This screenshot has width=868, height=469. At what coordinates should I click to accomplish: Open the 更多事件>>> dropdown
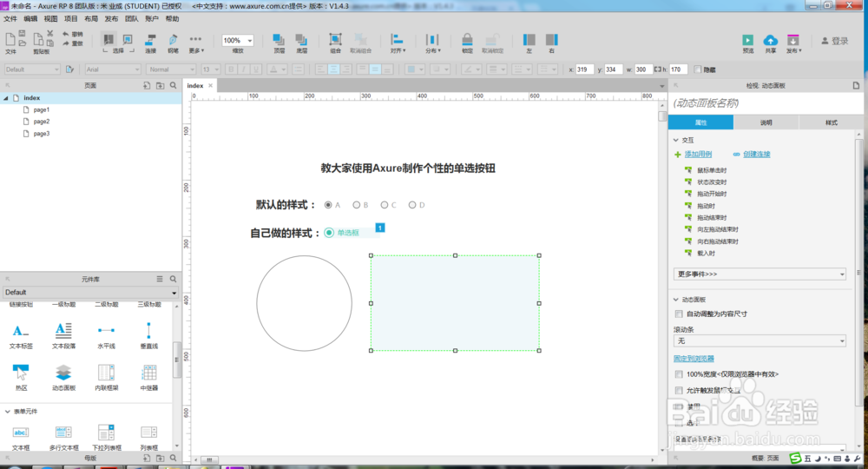759,274
